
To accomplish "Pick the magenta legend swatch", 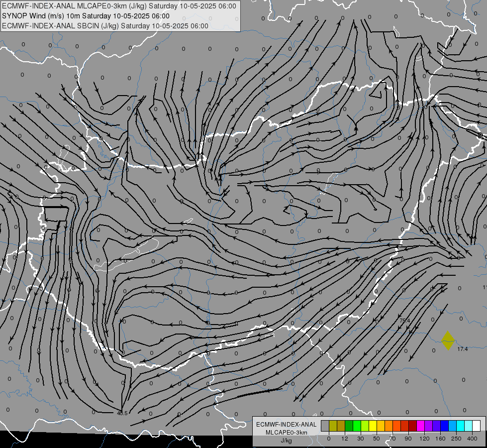I will [x=421, y=426].
